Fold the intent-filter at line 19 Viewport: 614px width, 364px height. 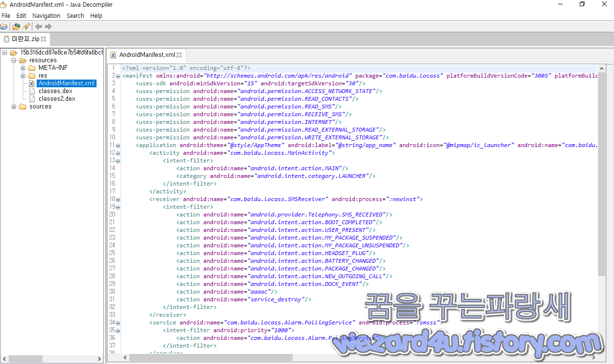point(118,207)
